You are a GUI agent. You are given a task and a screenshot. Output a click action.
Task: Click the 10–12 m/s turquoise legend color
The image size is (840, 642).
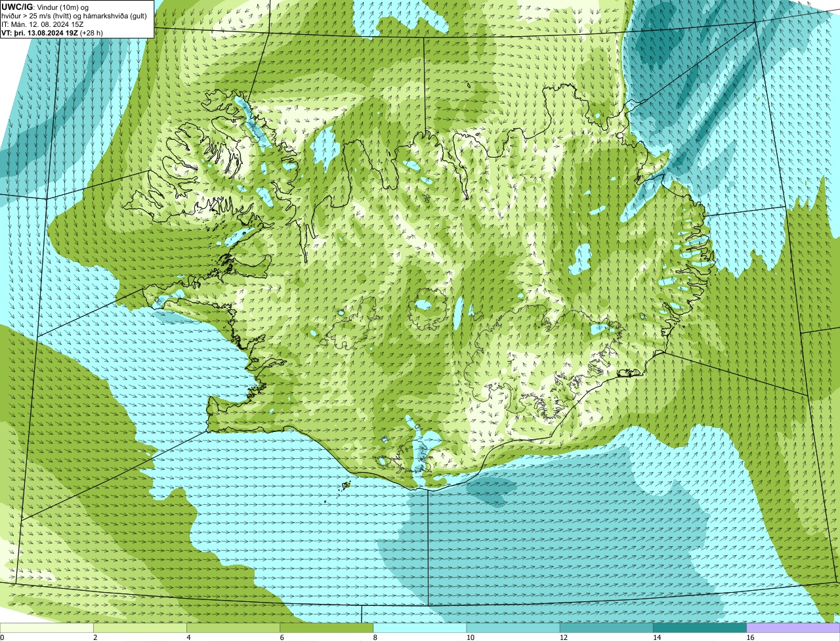point(513,628)
